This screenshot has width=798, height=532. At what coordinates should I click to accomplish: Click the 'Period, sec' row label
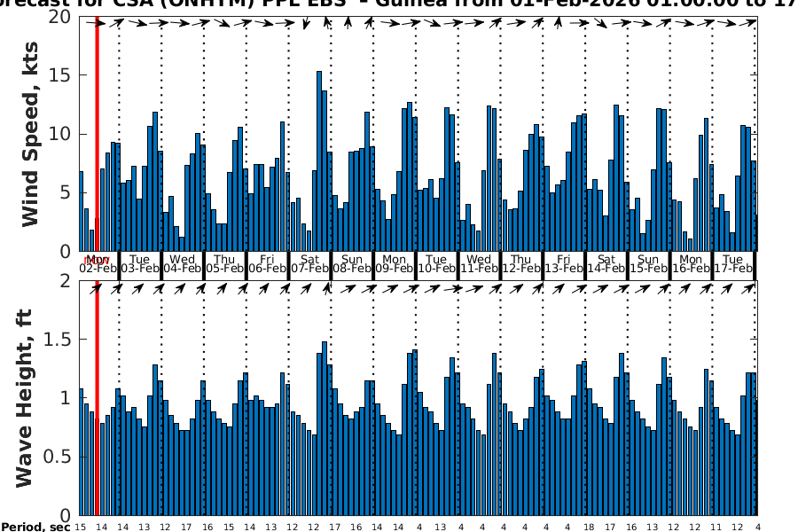[x=35, y=527]
